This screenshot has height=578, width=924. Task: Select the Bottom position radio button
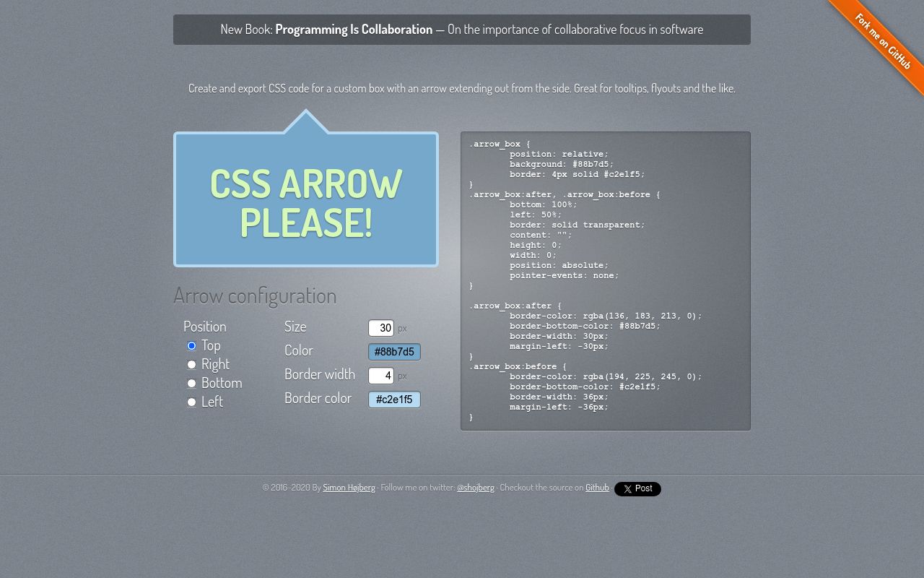(191, 383)
